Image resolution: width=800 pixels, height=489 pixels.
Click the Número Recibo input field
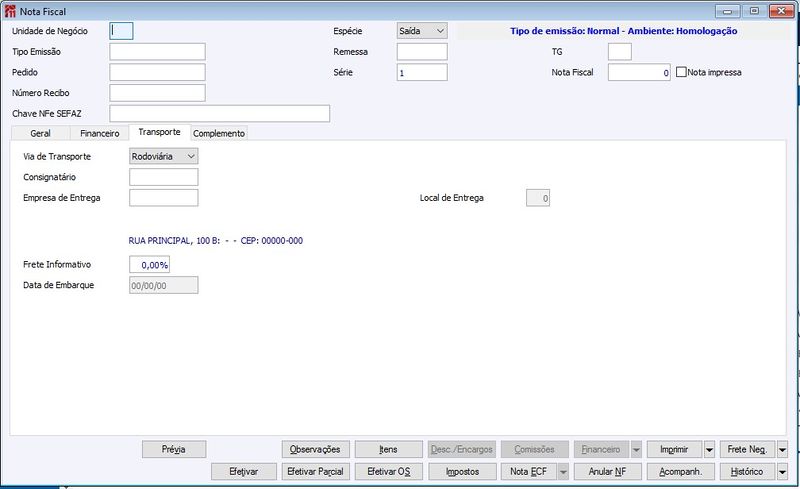tap(158, 93)
